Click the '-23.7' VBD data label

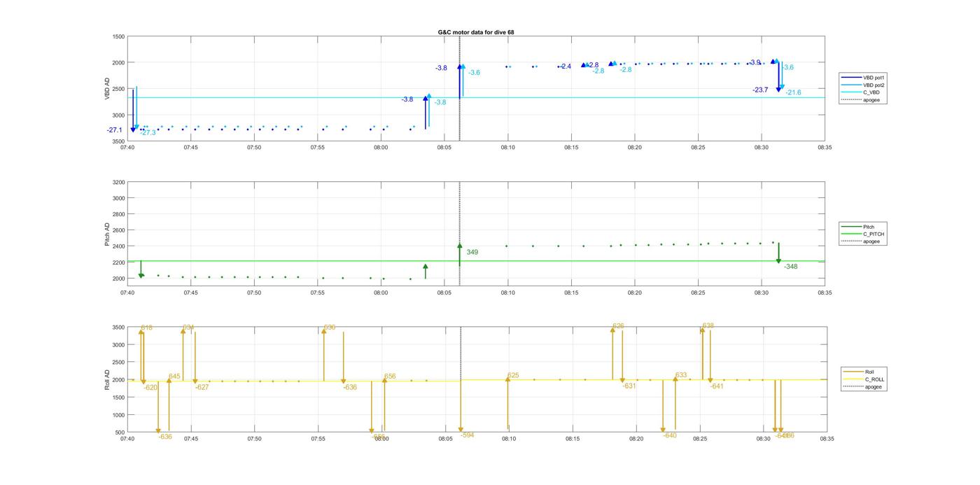[x=760, y=90]
